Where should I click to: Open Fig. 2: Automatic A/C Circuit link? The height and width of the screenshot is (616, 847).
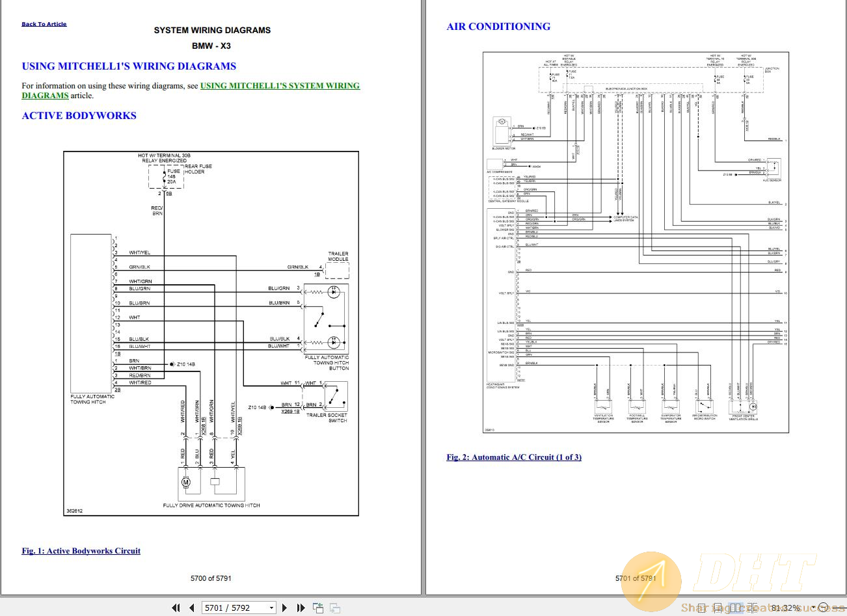[514, 457]
